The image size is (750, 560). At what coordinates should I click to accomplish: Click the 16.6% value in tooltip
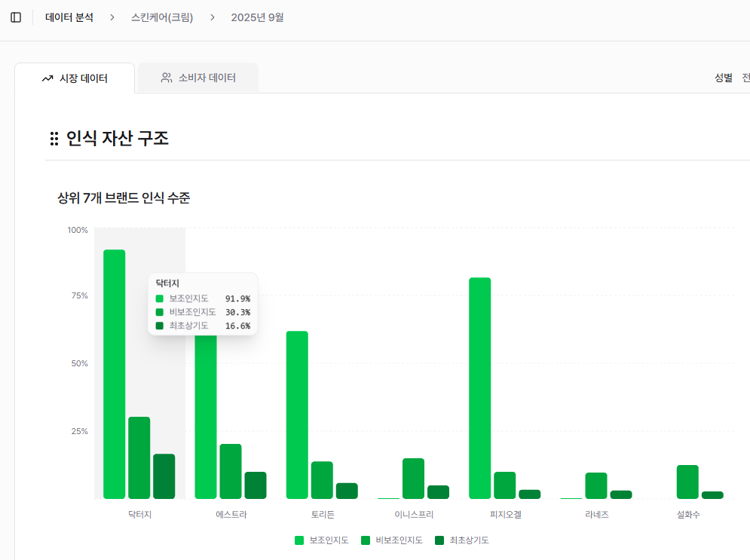[x=237, y=326]
